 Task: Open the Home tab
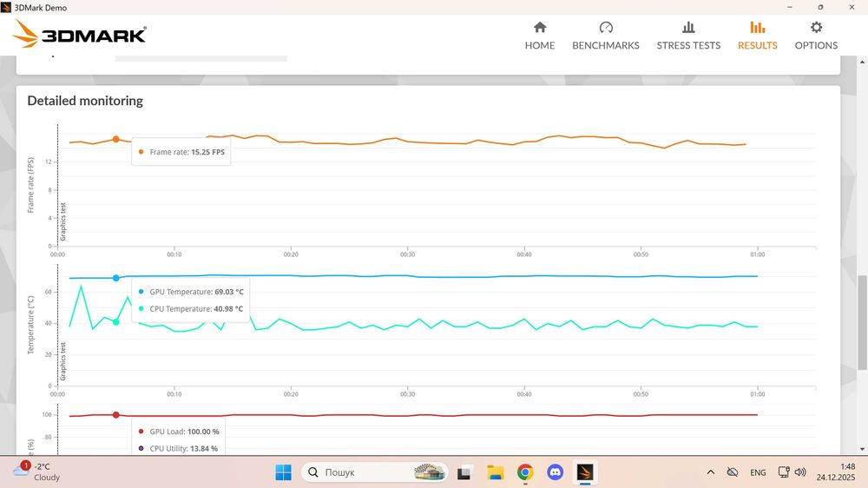tap(539, 36)
